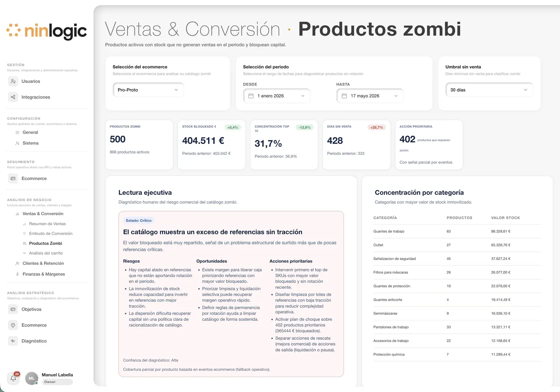Click the ML user avatar
The height and width of the screenshot is (392, 560).
coord(32,378)
